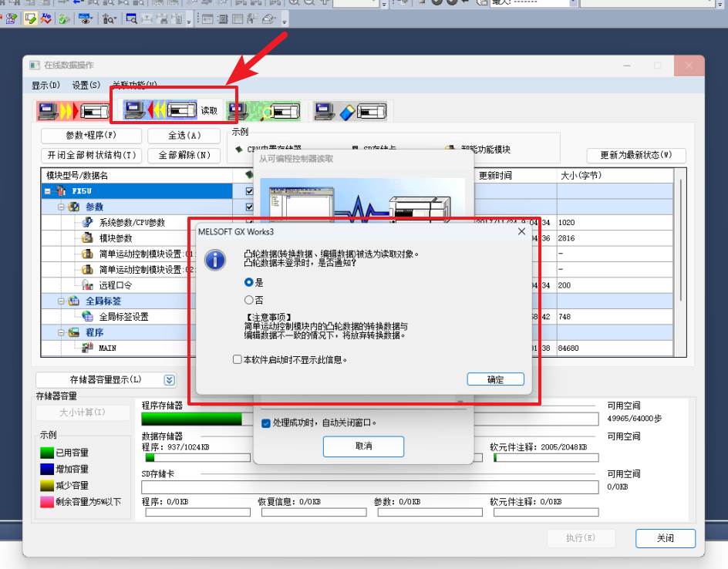
Task: Close the MELSOFT GX Works3 dialog with X
Action: tap(521, 231)
